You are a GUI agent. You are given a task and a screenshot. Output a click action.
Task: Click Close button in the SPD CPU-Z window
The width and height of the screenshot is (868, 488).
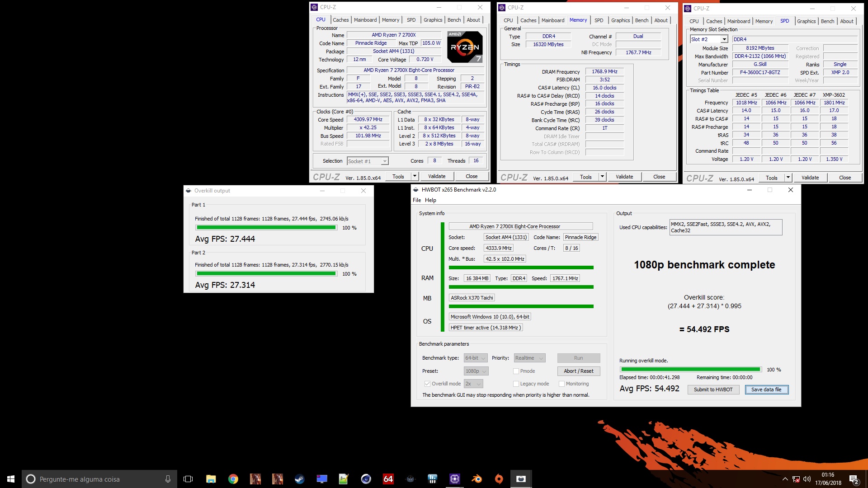pyautogui.click(x=845, y=178)
